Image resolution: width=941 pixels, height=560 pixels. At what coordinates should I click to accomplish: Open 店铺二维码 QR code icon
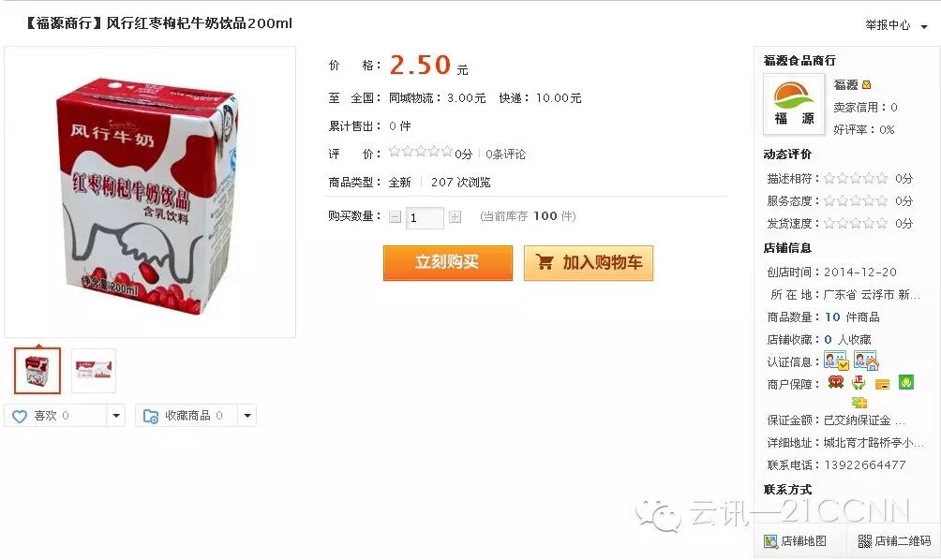click(865, 541)
